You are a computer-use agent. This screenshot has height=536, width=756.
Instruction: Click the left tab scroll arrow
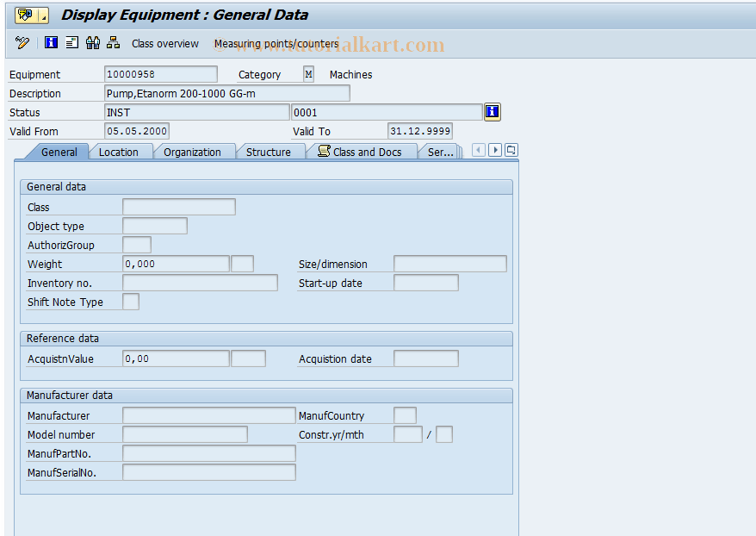[479, 150]
